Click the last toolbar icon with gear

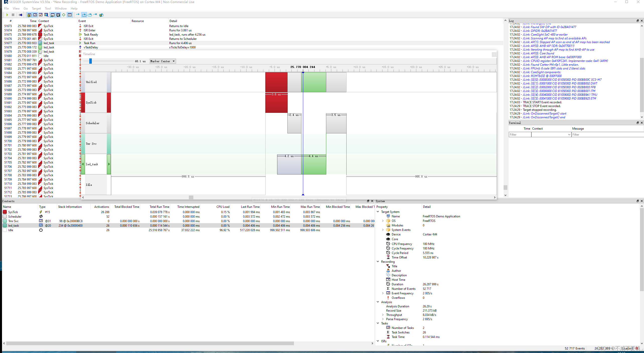[x=101, y=15]
